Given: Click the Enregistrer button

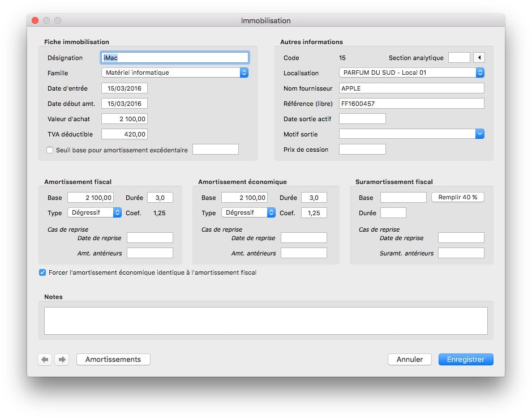Looking at the screenshot, I should (466, 360).
